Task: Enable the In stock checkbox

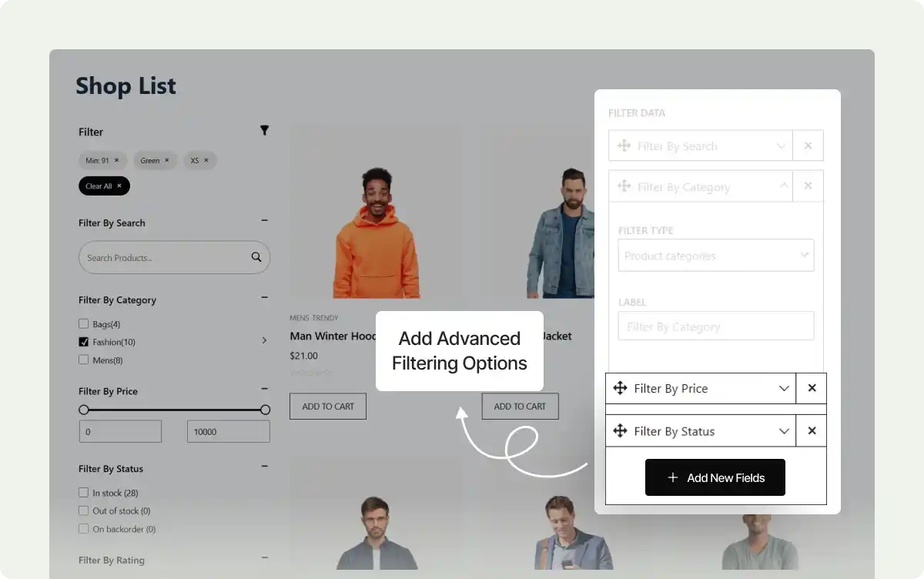Action: tap(84, 493)
